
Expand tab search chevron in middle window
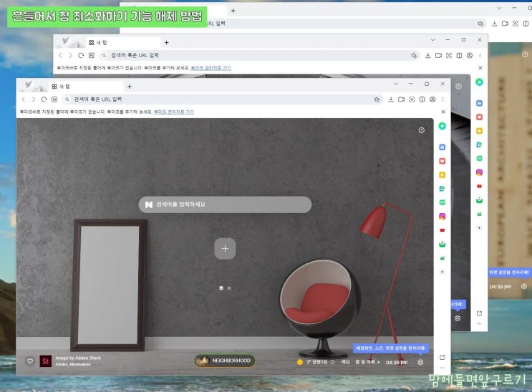(432, 39)
